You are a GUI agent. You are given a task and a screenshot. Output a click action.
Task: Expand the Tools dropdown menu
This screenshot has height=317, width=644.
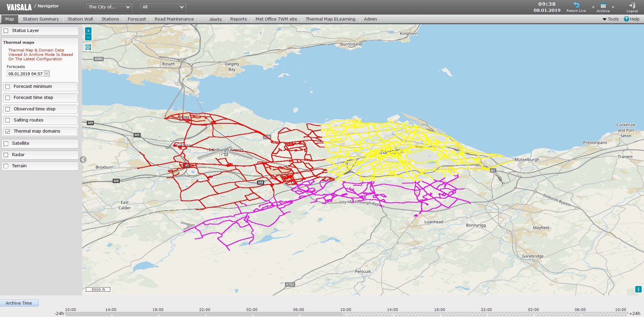[611, 19]
